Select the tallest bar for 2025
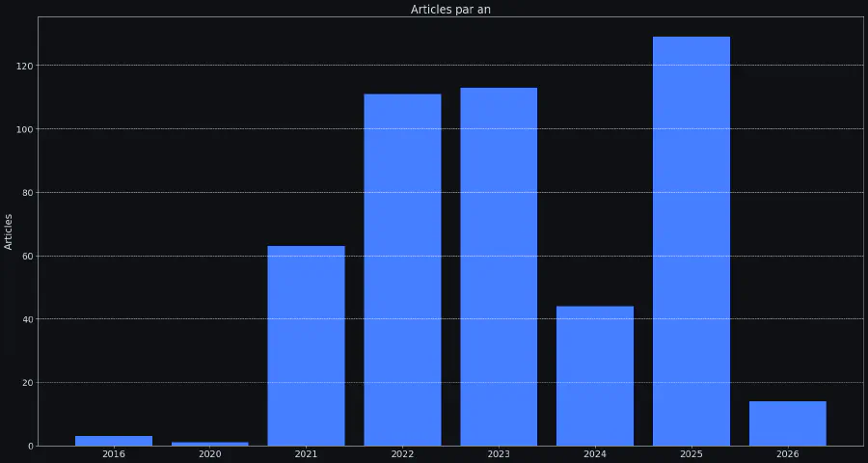The height and width of the screenshot is (463, 868). tap(691, 241)
